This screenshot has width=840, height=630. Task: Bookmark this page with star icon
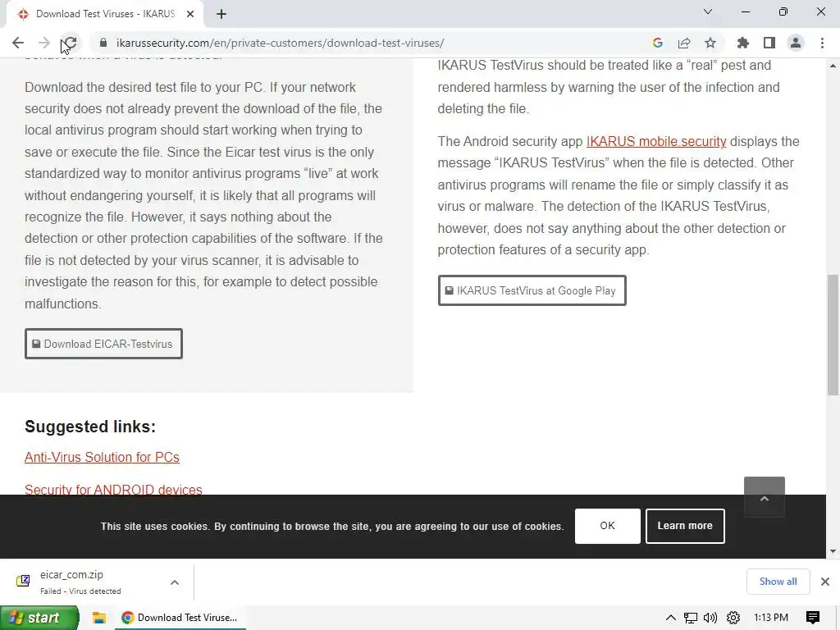(710, 43)
